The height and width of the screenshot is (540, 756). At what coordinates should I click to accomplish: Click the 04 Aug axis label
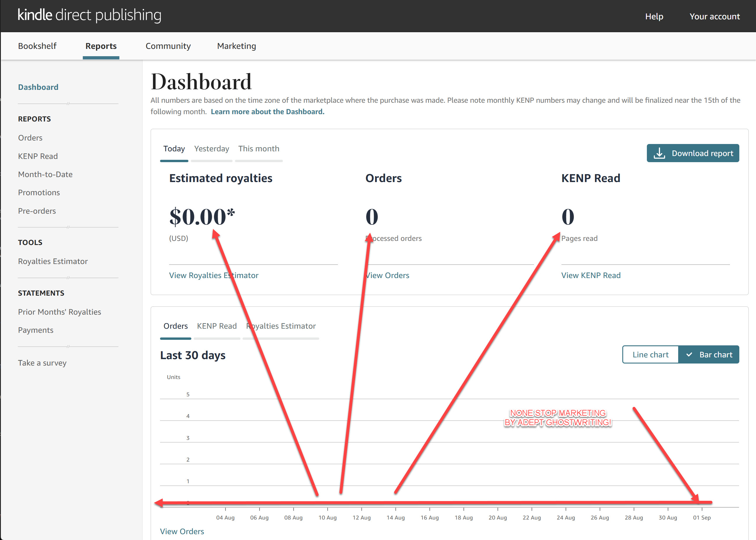click(x=225, y=518)
